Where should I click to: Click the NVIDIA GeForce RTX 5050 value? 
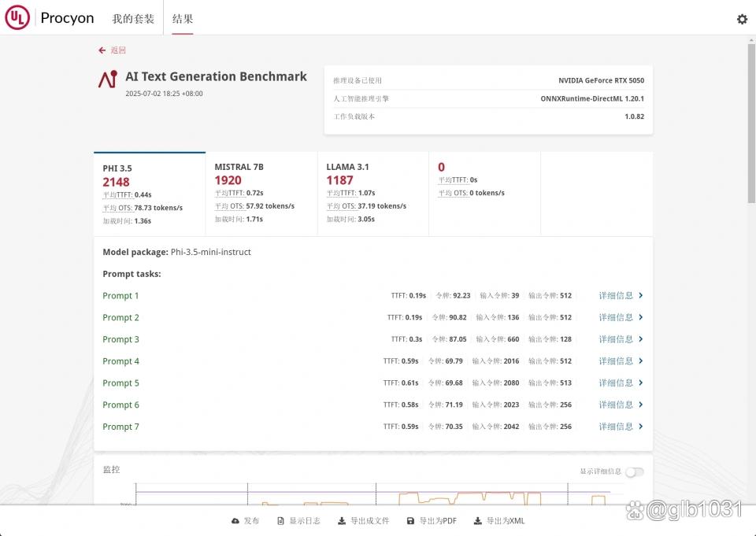[x=601, y=80]
